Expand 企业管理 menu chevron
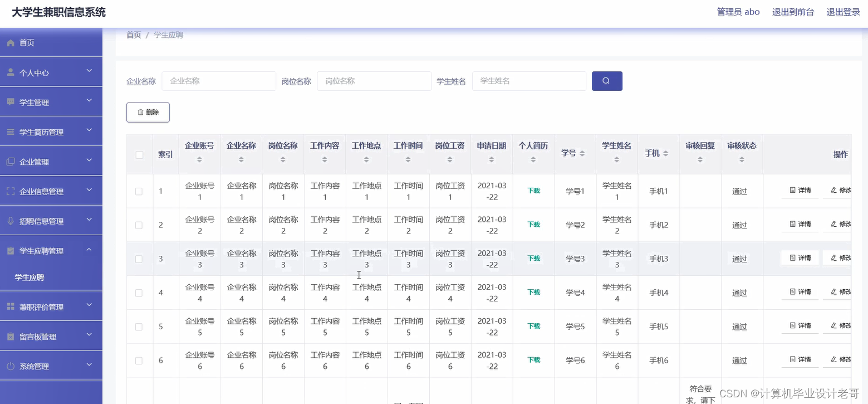The width and height of the screenshot is (868, 404). click(89, 160)
